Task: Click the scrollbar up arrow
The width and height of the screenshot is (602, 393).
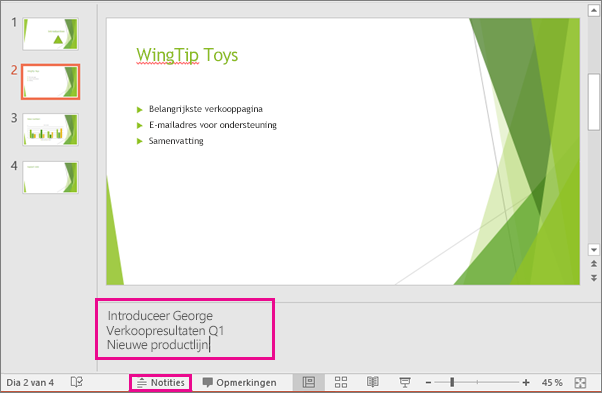Action: 594,11
